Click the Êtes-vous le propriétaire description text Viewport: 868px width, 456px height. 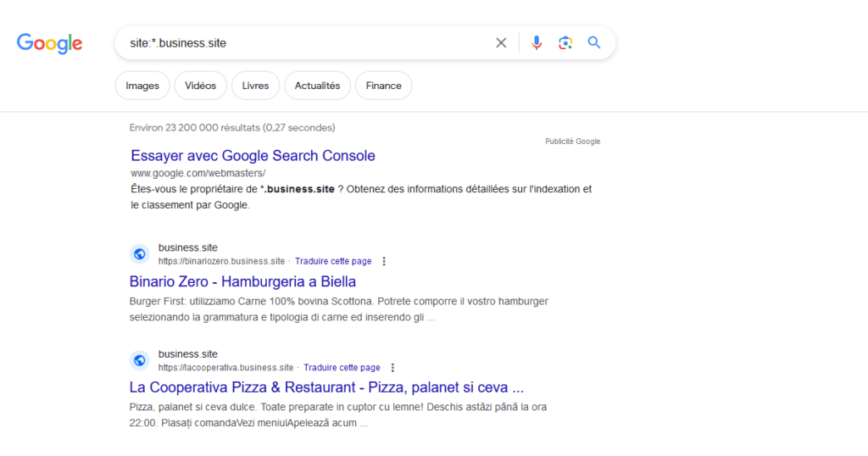pos(361,197)
